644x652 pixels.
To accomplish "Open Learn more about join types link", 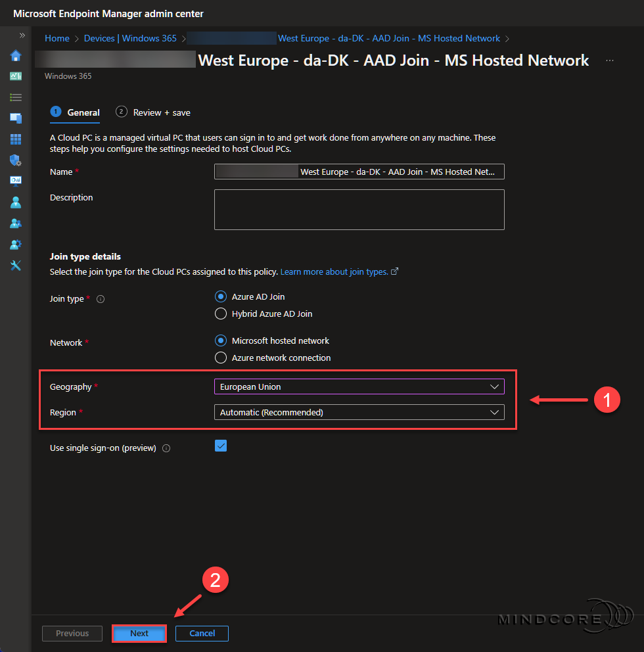I will (x=334, y=271).
